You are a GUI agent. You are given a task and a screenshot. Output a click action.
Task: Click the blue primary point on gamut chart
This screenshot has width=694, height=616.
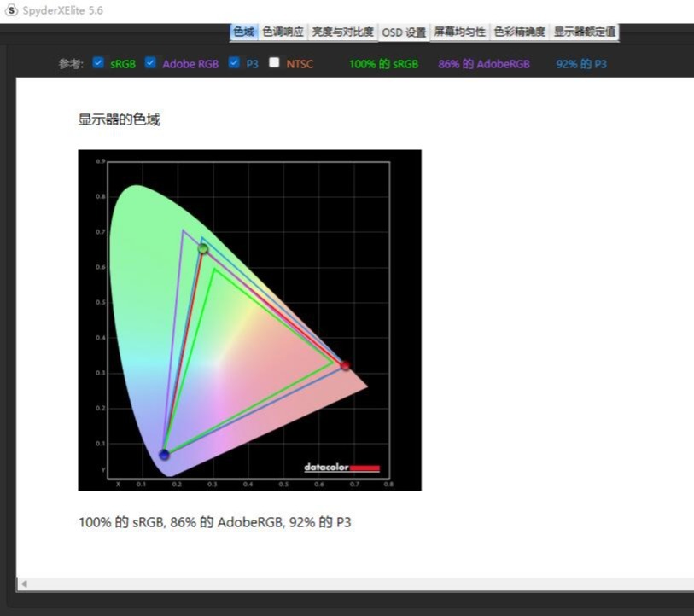tap(164, 456)
